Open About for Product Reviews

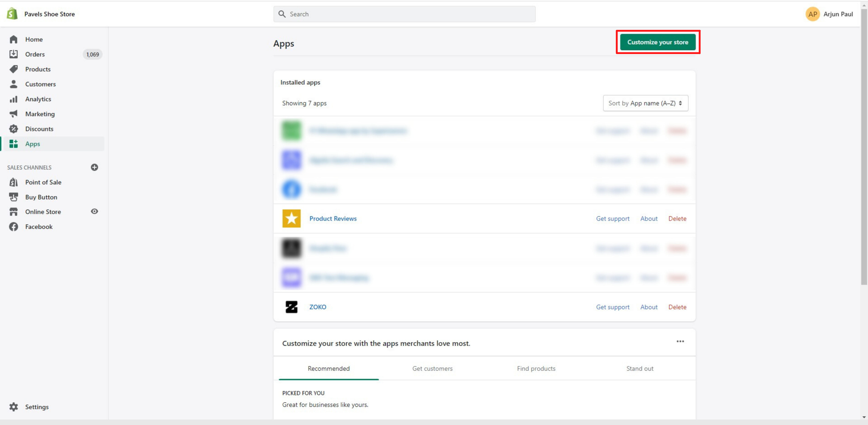point(649,219)
